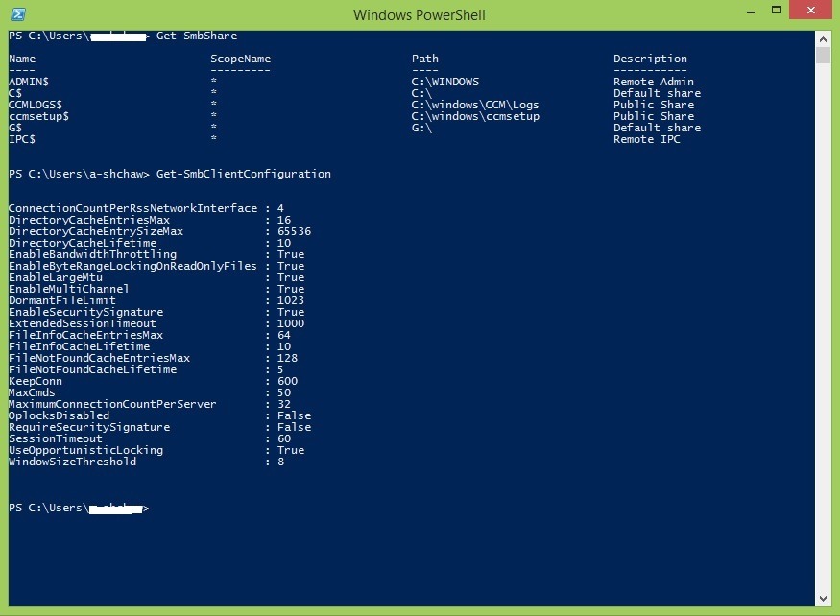Image resolution: width=840 pixels, height=616 pixels.
Task: Click the RequireSecuritySignature property
Action: (89, 427)
